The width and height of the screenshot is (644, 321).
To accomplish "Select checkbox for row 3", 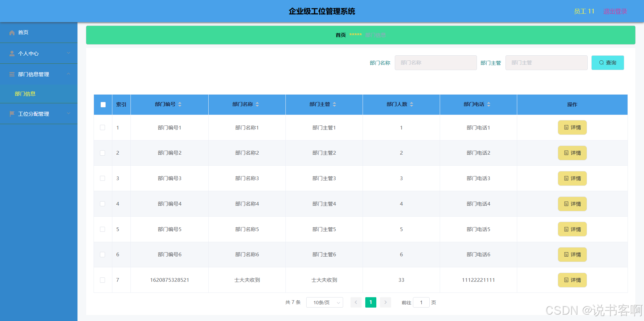I will [103, 178].
